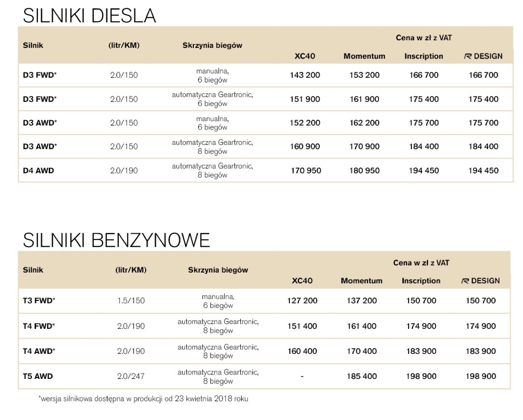Click the SILNIKI BENZYNOWE heading

point(116,240)
